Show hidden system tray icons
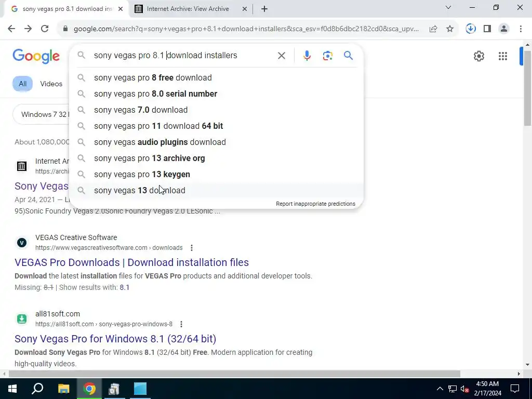Screen dimensions: 532x399 [440, 389]
